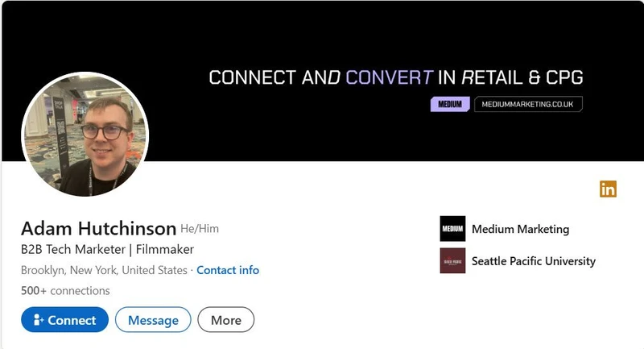Open Adam Hutchinson's profile photo
The image size is (644, 349).
85,134
